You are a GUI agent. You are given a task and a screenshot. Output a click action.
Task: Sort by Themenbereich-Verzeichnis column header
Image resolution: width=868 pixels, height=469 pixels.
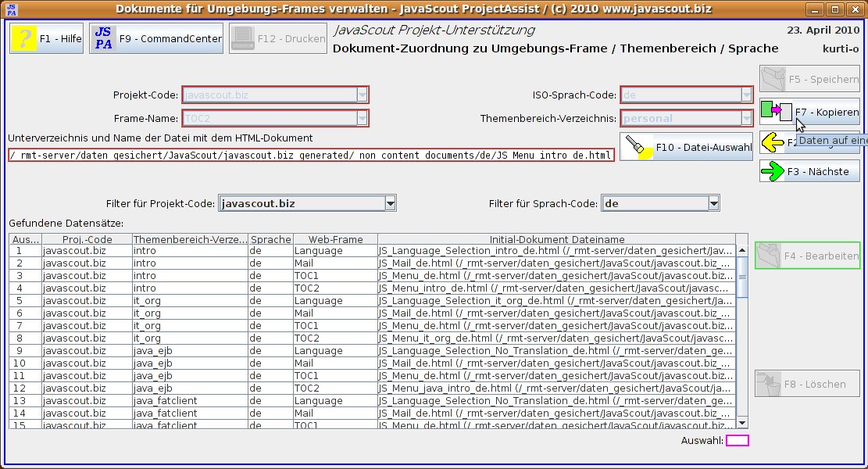pos(188,239)
